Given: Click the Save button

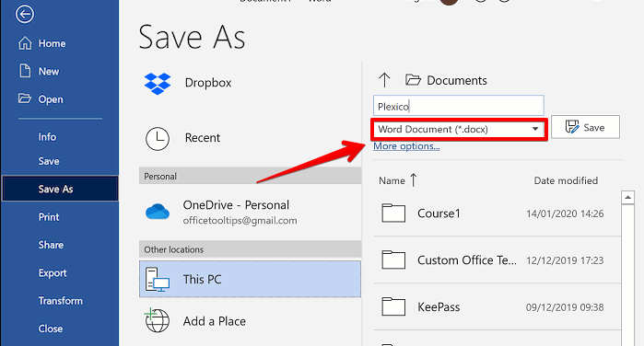Looking at the screenshot, I should point(585,127).
